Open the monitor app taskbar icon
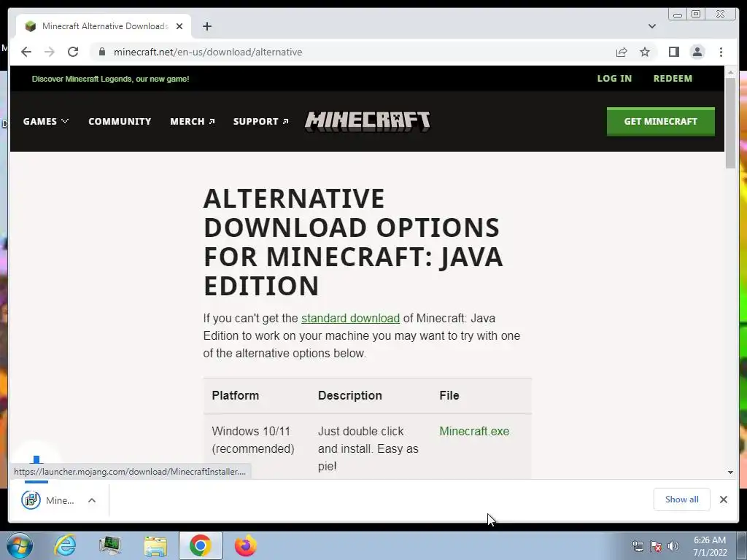 109,545
